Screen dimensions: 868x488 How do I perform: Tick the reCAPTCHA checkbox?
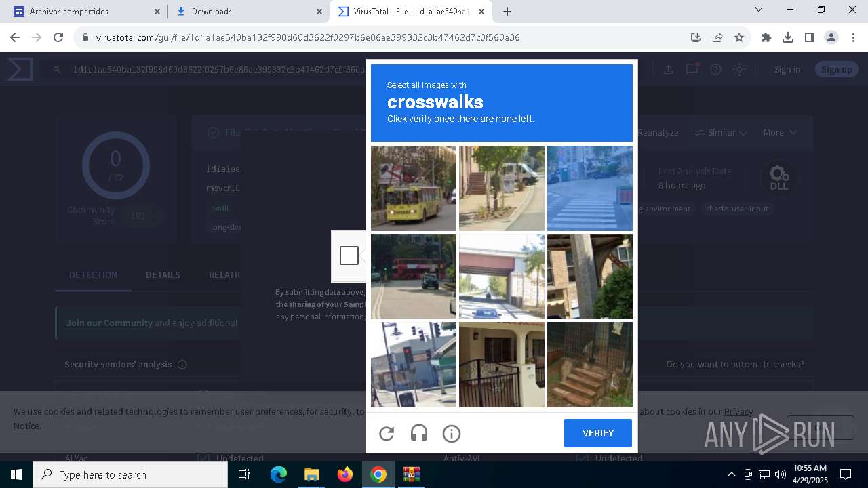coord(349,256)
